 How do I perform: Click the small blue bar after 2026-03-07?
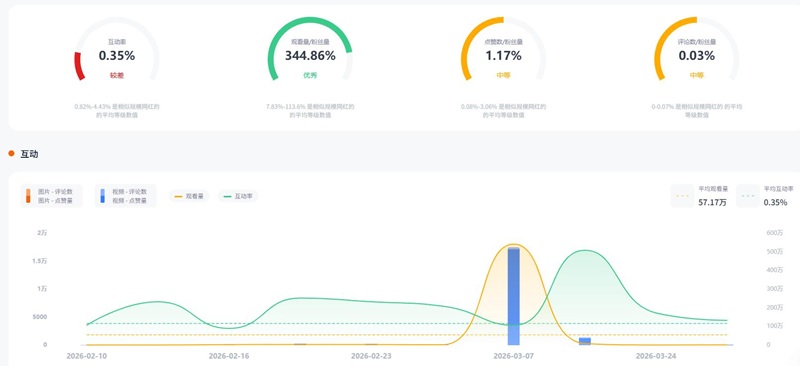click(x=585, y=341)
